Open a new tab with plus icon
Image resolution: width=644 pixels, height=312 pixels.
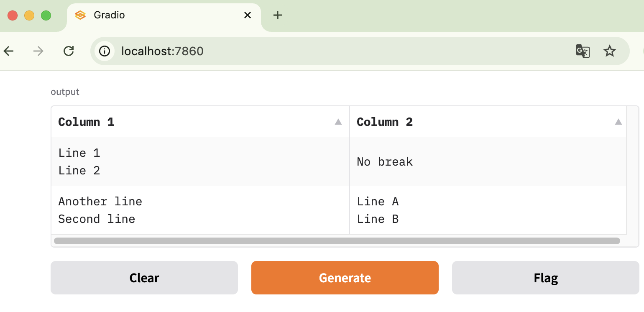(x=277, y=15)
